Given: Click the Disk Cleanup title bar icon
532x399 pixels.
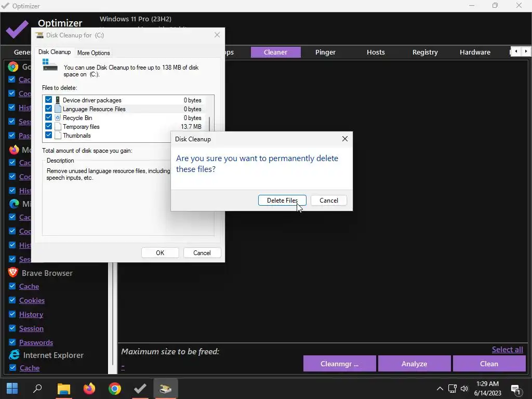Looking at the screenshot, I should pyautogui.click(x=39, y=35).
